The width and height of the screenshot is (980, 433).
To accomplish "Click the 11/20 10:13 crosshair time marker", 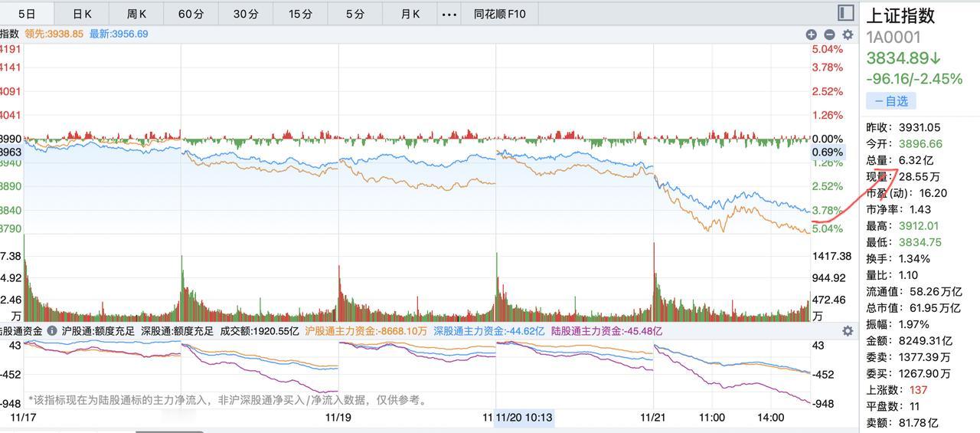I will (x=524, y=418).
